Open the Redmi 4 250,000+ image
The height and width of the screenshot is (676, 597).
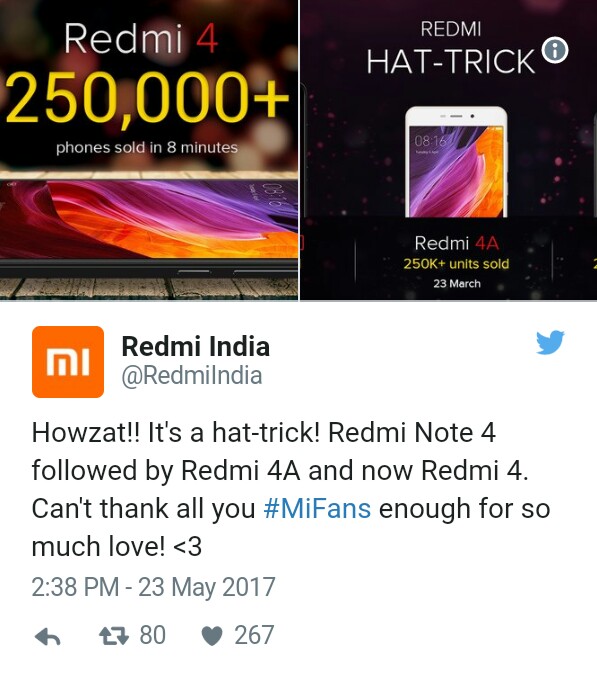(149, 150)
